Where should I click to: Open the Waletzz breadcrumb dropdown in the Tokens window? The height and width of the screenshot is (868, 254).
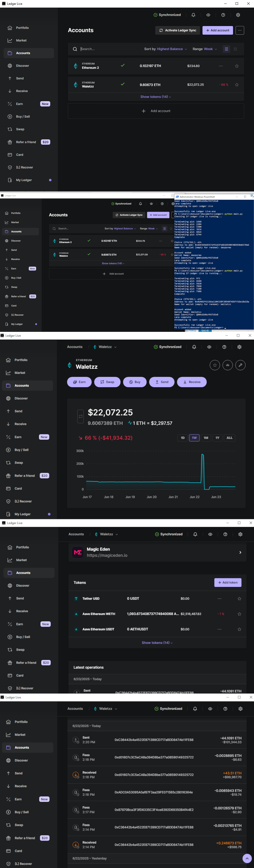point(106,534)
